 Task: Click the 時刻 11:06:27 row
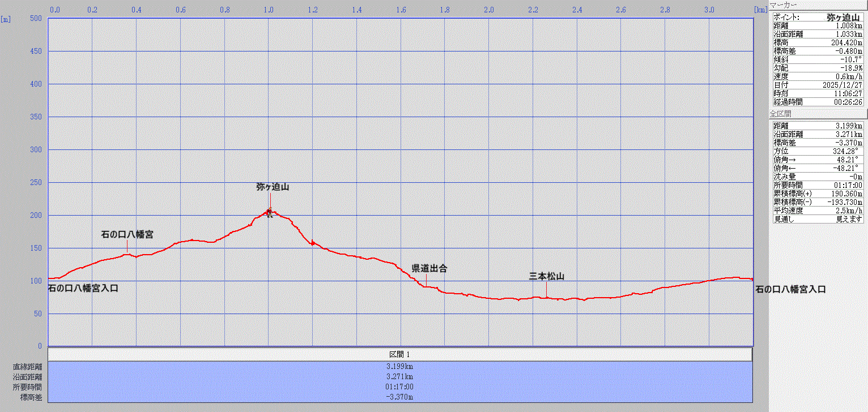pos(818,93)
